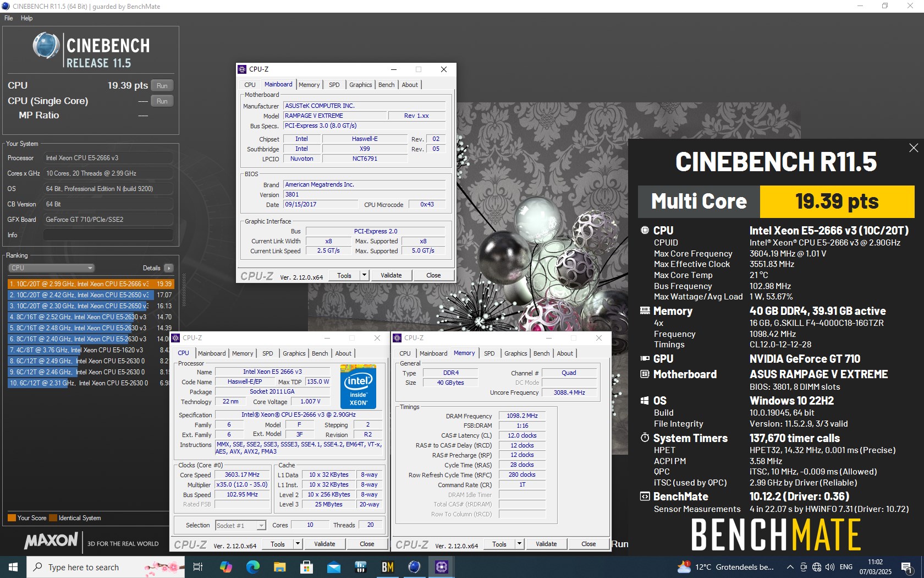
Task: Click the BenchMate GPU icon
Action: click(645, 359)
